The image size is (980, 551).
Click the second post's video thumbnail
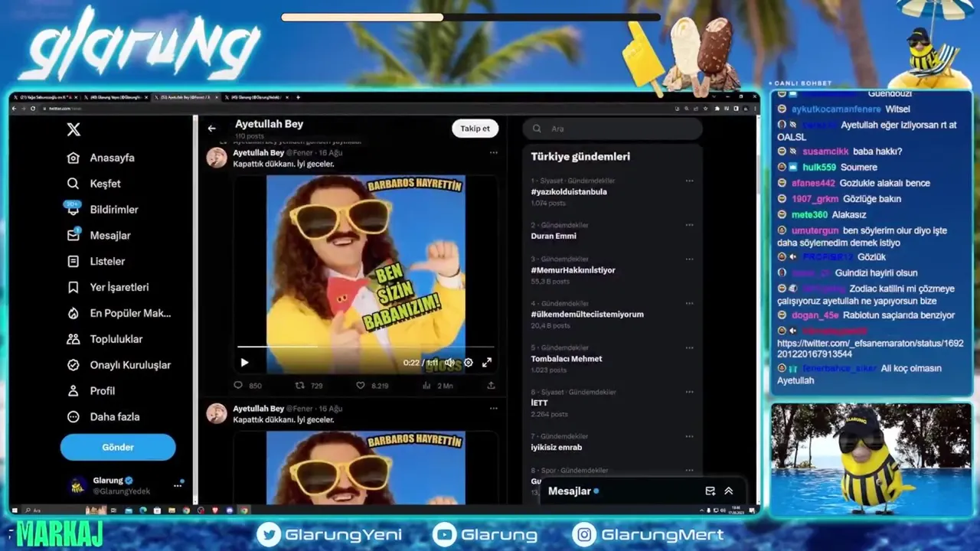[x=366, y=468]
